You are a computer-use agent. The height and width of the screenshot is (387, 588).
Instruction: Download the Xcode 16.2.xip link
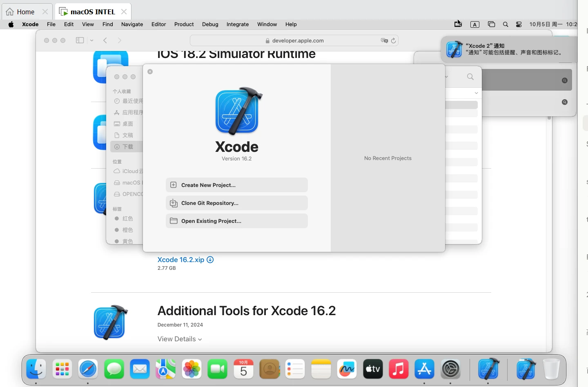[185, 260]
